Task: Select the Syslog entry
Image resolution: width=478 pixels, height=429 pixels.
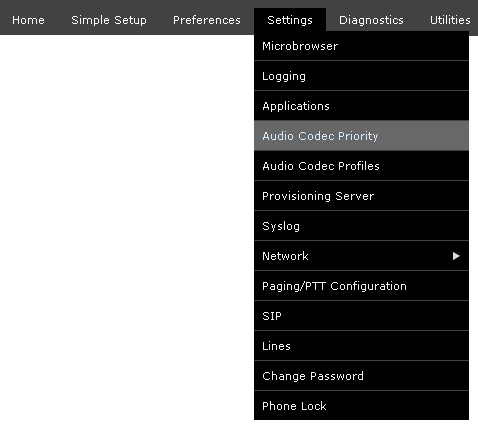Action: tap(361, 226)
